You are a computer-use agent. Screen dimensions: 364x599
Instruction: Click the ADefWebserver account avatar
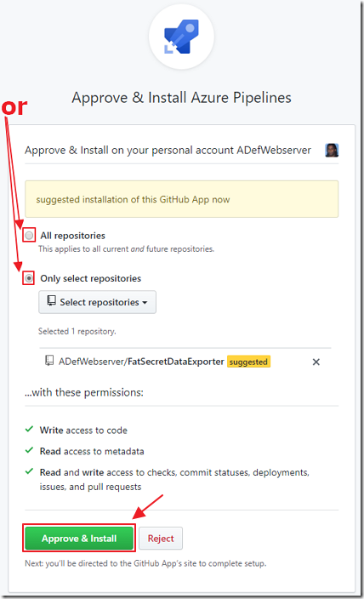[x=332, y=150]
